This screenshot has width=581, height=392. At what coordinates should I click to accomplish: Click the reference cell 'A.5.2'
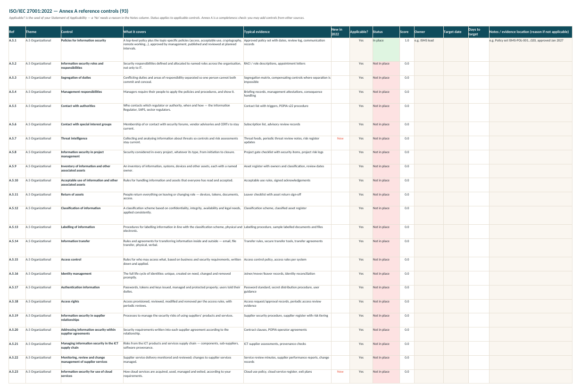pyautogui.click(x=17, y=68)
